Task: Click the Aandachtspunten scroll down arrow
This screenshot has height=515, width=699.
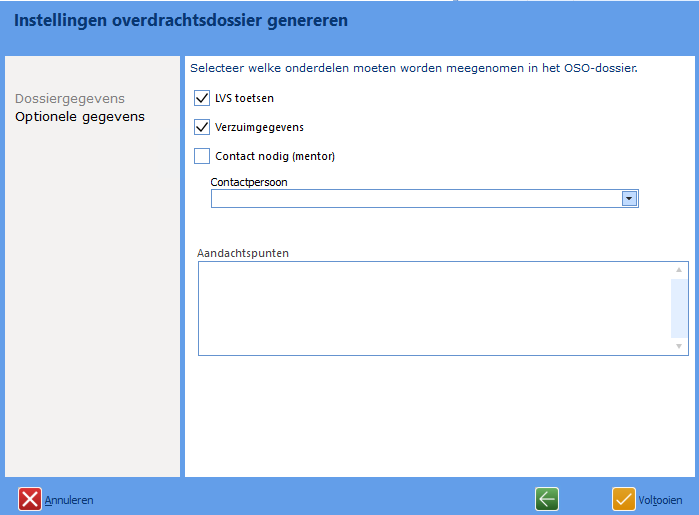Action: click(x=679, y=346)
